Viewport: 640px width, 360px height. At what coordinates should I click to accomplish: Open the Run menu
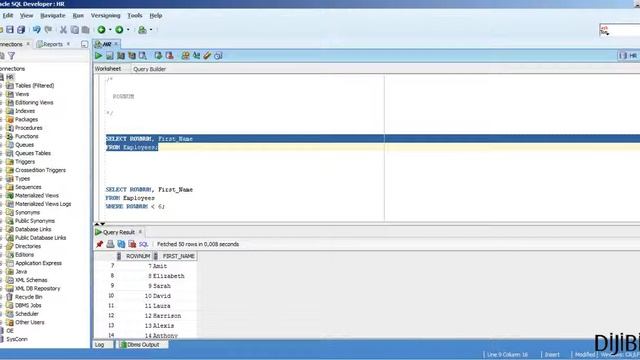[x=78, y=16]
